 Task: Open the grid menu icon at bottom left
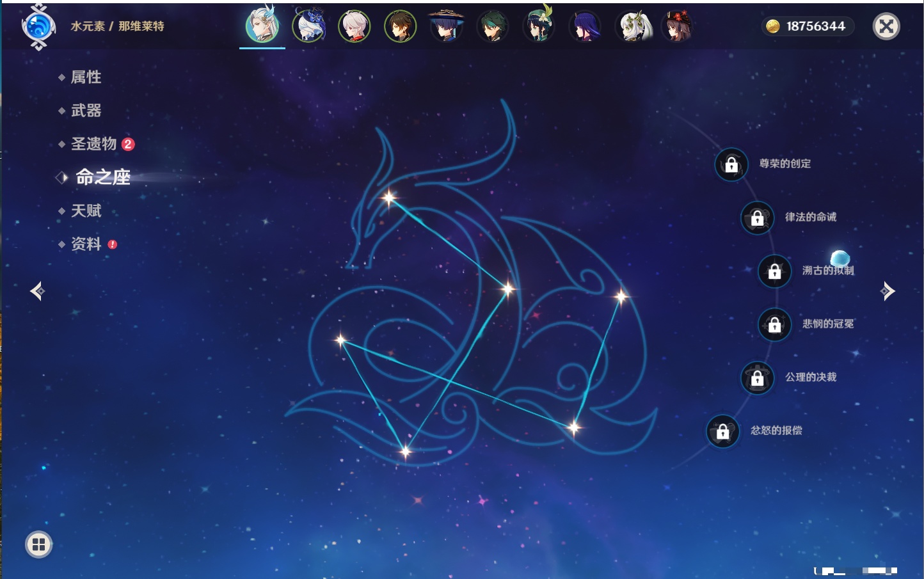click(x=38, y=544)
